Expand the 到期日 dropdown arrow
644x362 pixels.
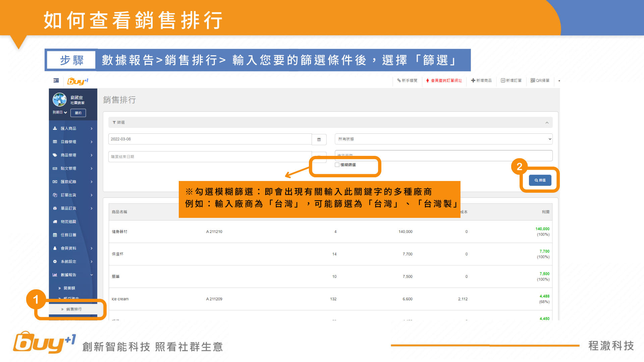[x=65, y=113]
